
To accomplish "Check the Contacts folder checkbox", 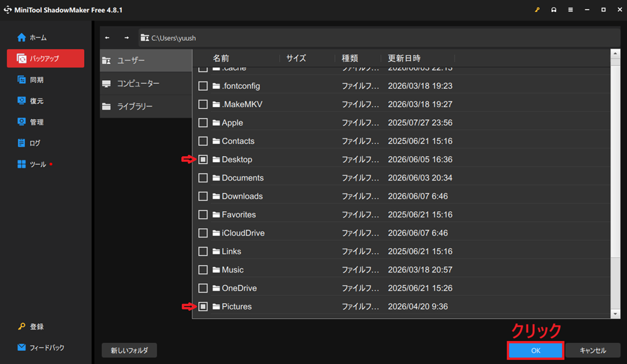I will pos(203,141).
